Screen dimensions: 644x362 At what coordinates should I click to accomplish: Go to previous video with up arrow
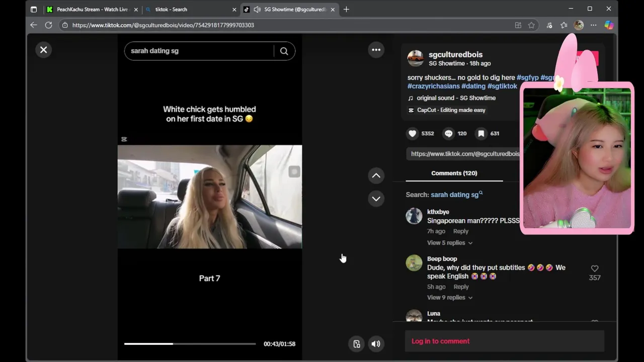(376, 175)
